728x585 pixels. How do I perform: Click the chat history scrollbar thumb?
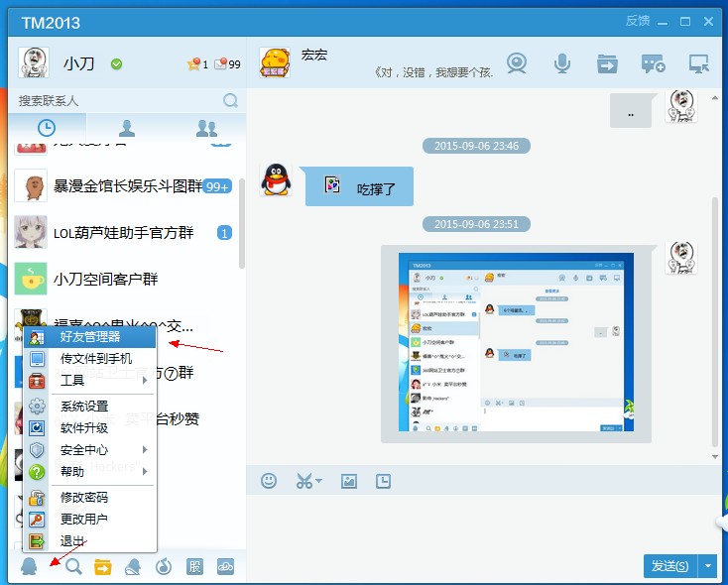715,321
